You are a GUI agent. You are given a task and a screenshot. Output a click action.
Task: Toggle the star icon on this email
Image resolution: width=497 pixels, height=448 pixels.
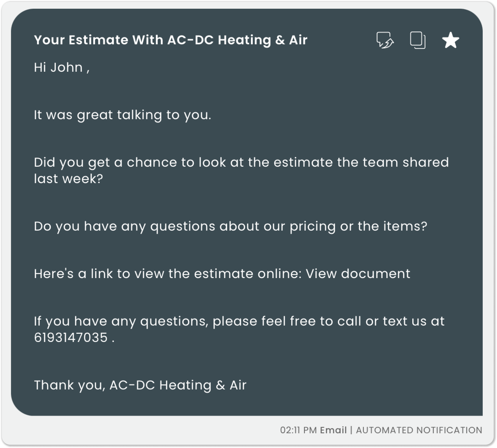coord(450,40)
